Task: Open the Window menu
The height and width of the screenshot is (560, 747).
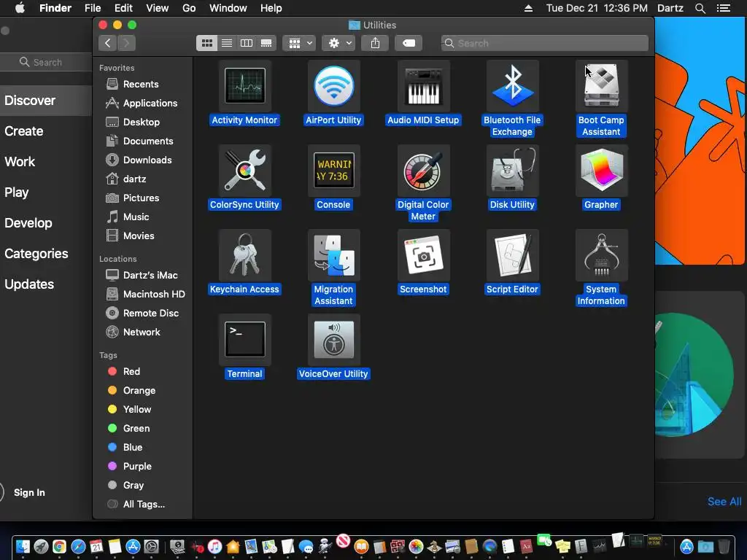Action: (228, 8)
